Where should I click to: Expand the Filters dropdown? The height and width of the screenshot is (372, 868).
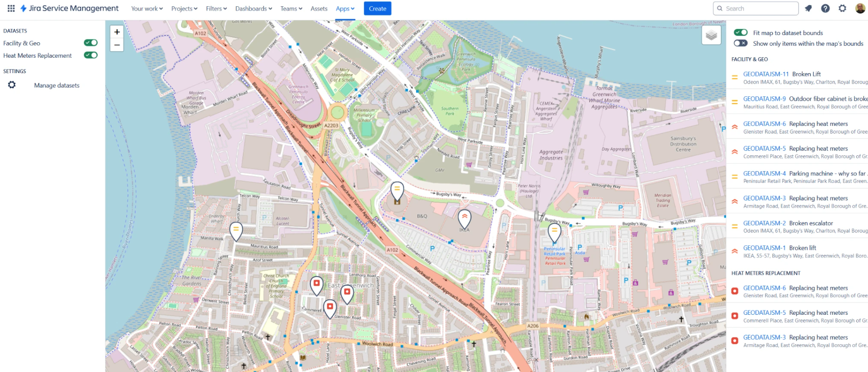216,9
